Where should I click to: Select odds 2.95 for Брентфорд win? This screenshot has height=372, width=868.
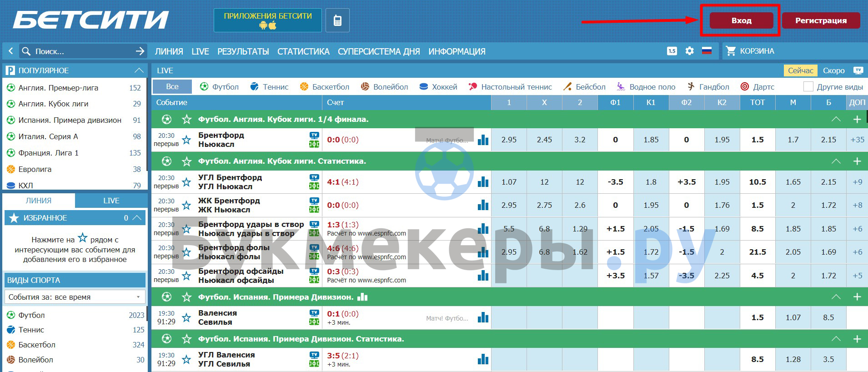[x=509, y=140]
